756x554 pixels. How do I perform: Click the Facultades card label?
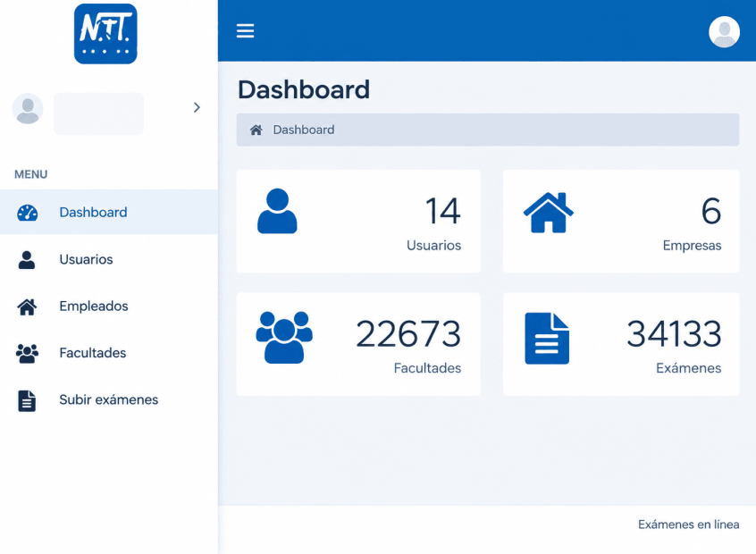(x=427, y=368)
